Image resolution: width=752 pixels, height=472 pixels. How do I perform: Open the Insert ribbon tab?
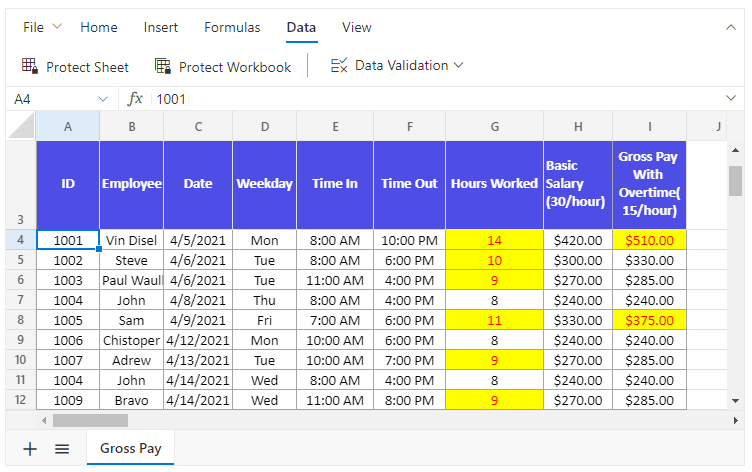[x=161, y=28]
